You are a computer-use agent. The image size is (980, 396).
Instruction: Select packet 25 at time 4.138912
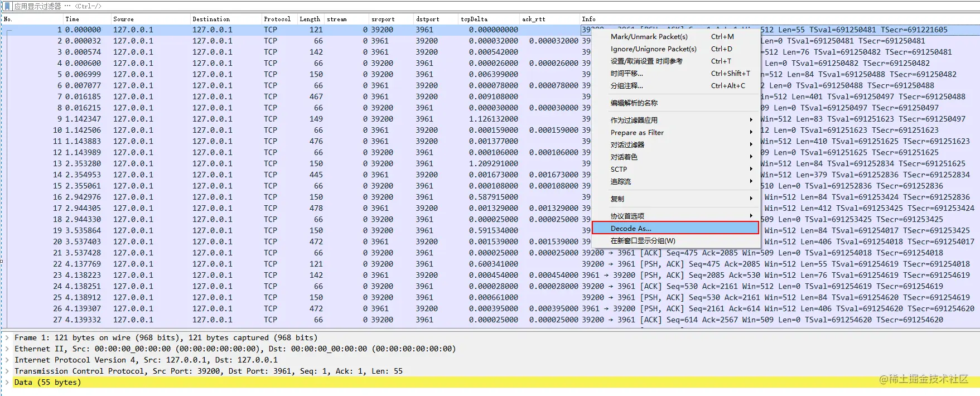point(491,297)
